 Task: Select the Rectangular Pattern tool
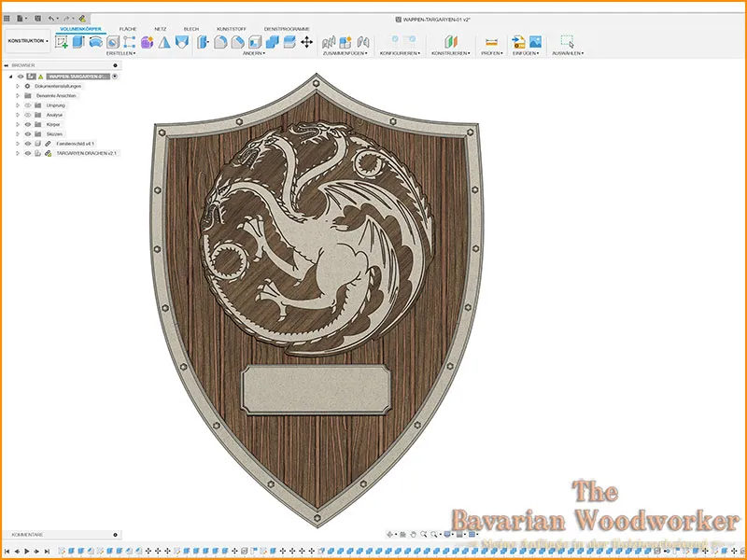point(129,42)
